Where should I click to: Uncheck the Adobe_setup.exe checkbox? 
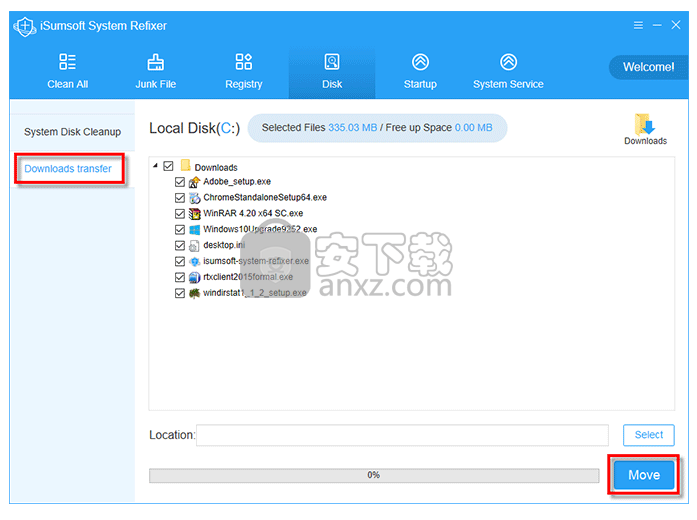point(180,182)
